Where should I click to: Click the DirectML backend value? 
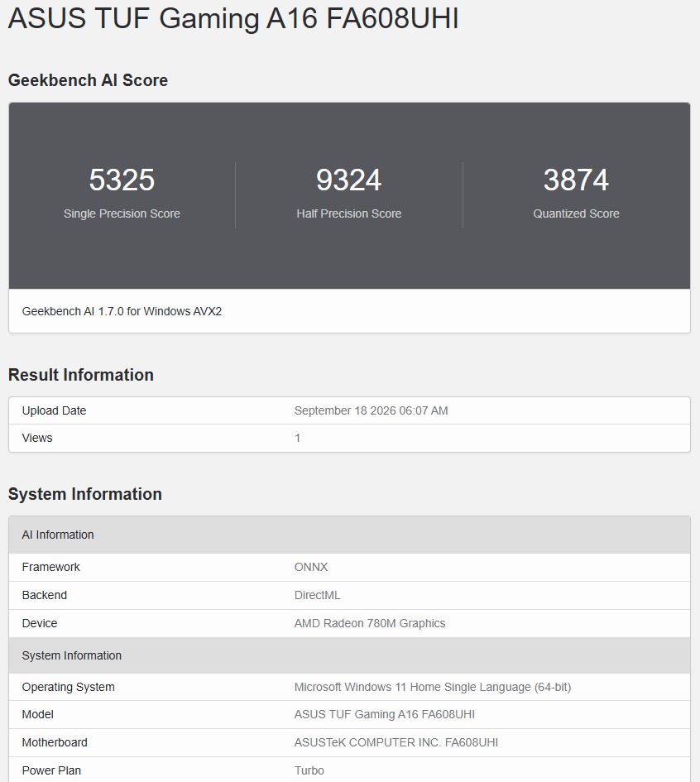coord(317,595)
